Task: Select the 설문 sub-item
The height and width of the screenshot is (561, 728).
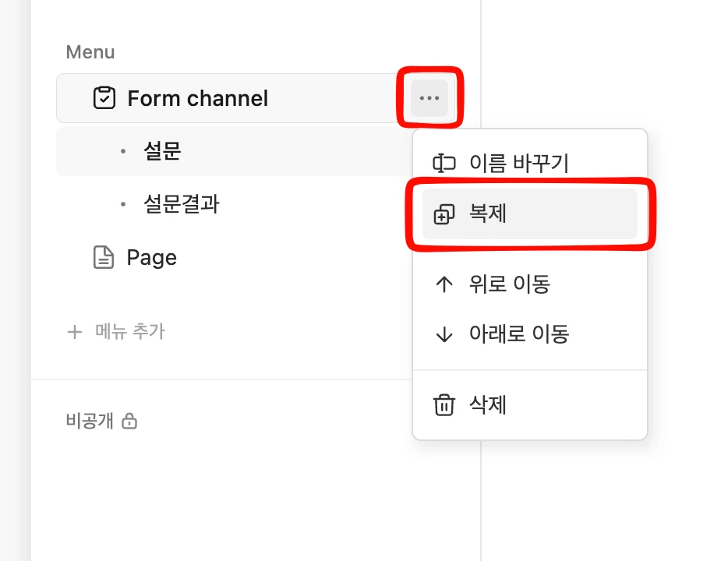Action: 162,151
